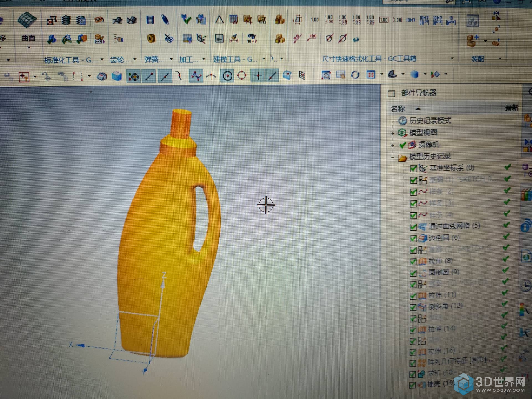Uncheck the 通过曲线网格 (5) checkbox
The image size is (532, 399).
pyautogui.click(x=413, y=227)
